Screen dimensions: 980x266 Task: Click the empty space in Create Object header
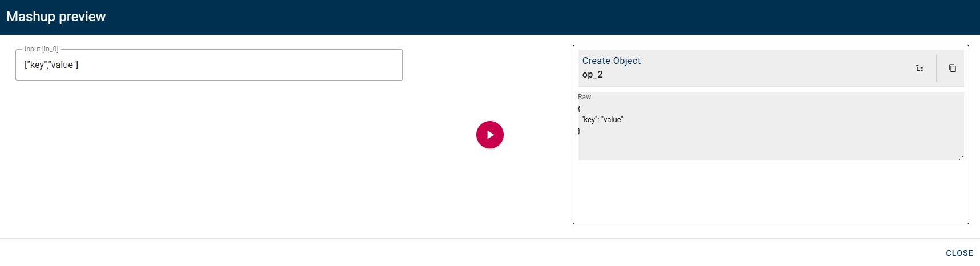pos(770,68)
